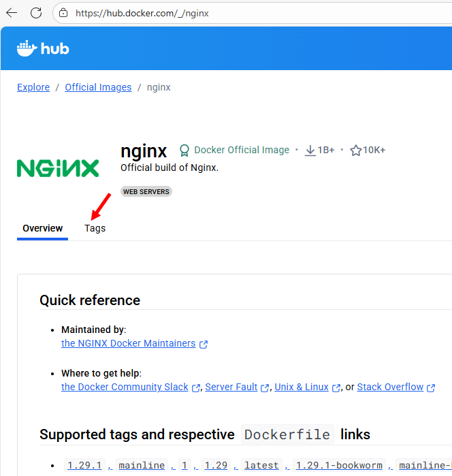Click the 'Official build of Nginx.' description
Screen dimensions: 452x476
(169, 168)
